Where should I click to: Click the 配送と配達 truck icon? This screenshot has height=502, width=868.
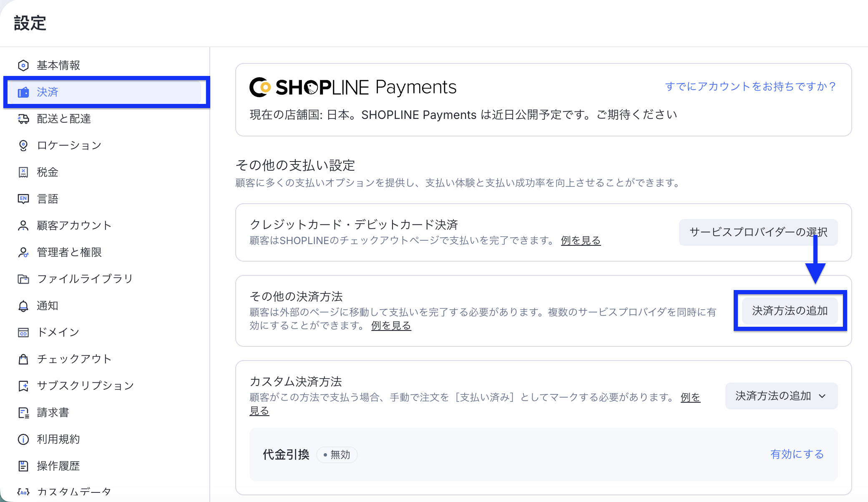tap(23, 119)
